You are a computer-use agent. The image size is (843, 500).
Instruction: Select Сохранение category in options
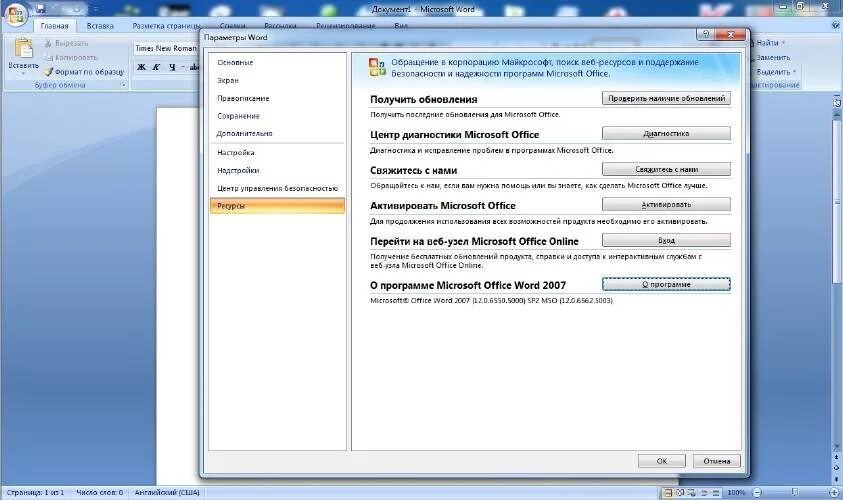tap(277, 116)
